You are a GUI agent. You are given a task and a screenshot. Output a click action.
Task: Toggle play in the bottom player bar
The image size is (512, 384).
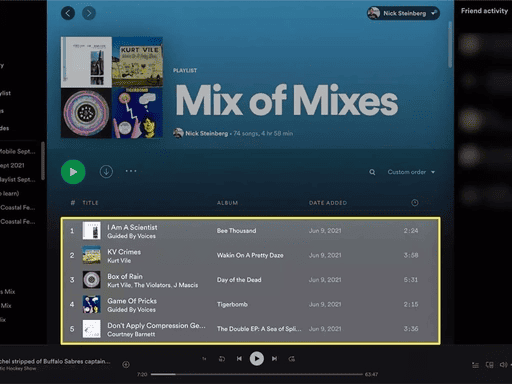coord(257,359)
